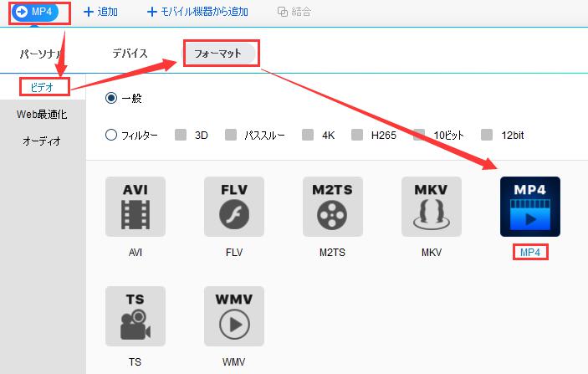Switch to the デバイス tab
Image resolution: width=588 pixels, height=374 pixels.
130,54
